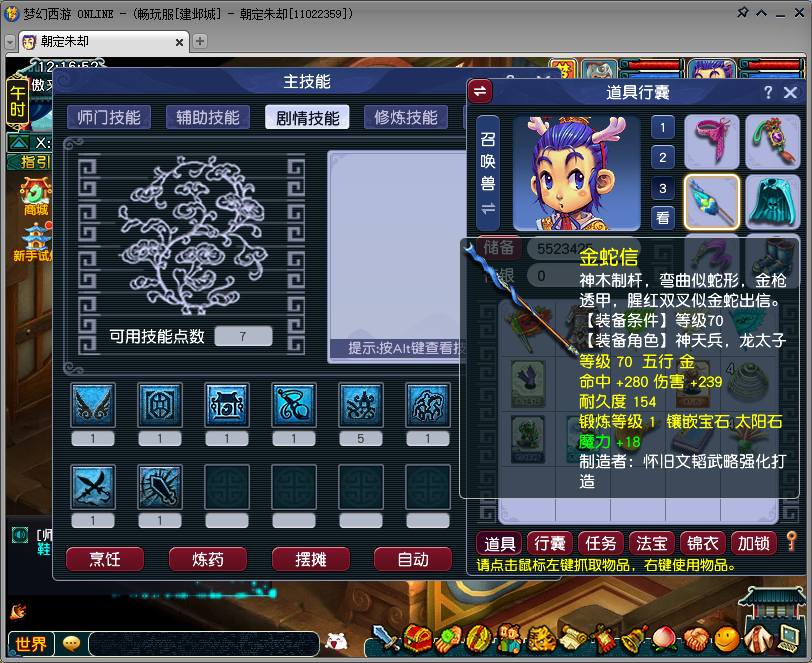Open the tab list dropdown left of 朝定朱却

[10, 42]
